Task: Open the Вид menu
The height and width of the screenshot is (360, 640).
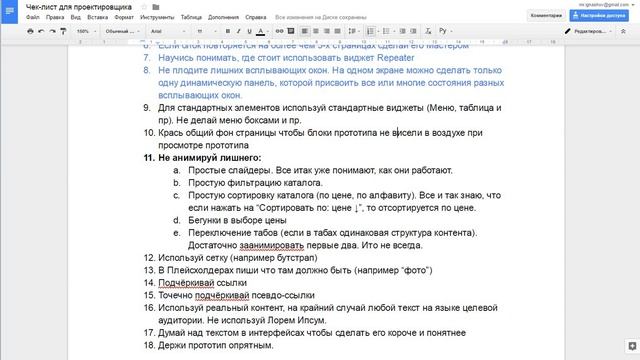Action: coord(76,17)
